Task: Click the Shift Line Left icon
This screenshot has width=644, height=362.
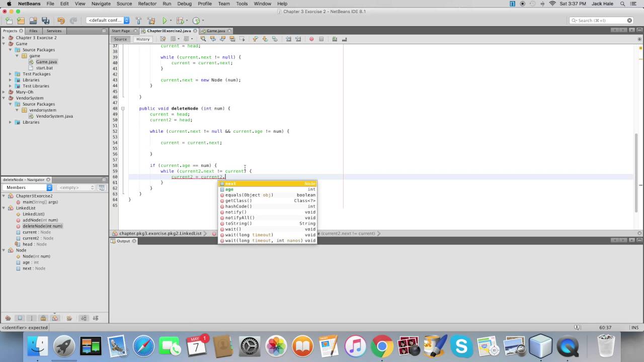Action: pyautogui.click(x=289, y=39)
